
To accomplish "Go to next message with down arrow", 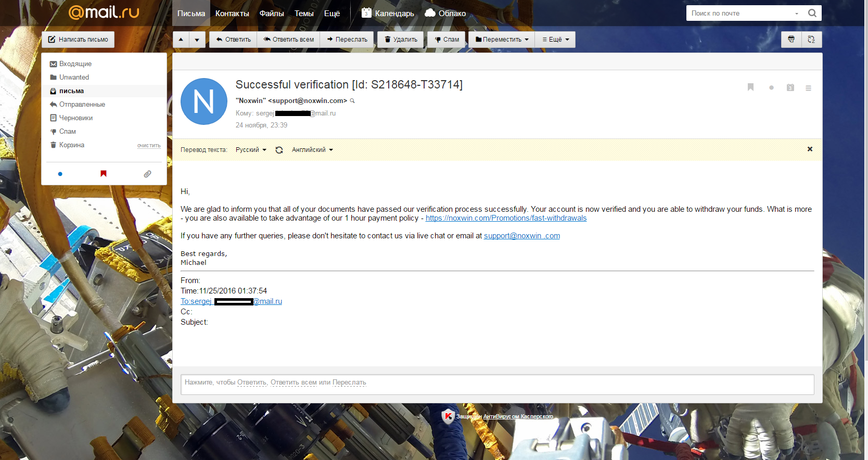I will coord(197,40).
